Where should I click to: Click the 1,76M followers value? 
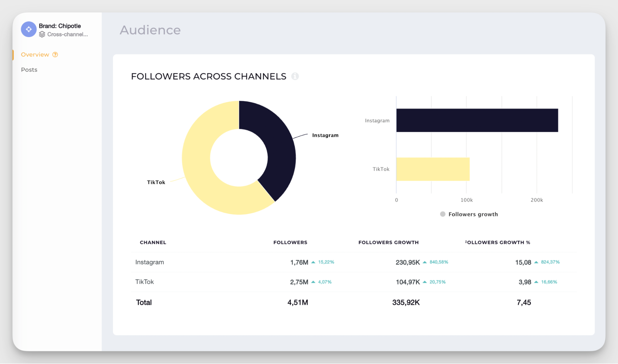pyautogui.click(x=299, y=262)
